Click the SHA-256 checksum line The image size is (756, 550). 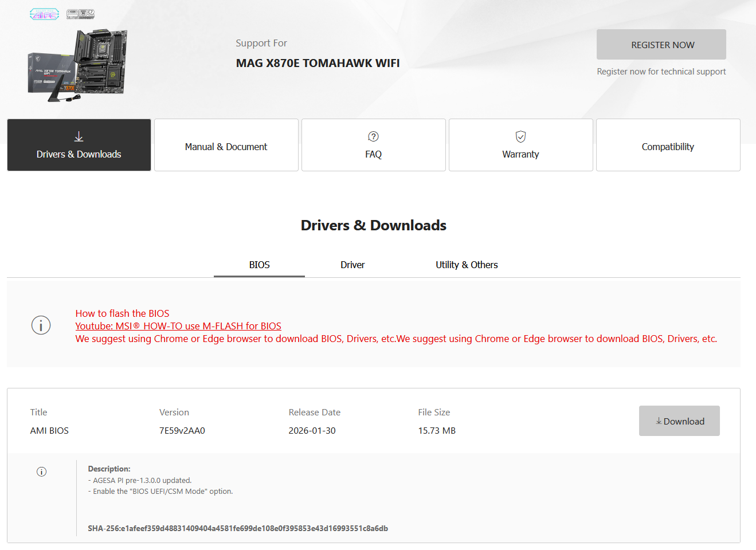238,528
